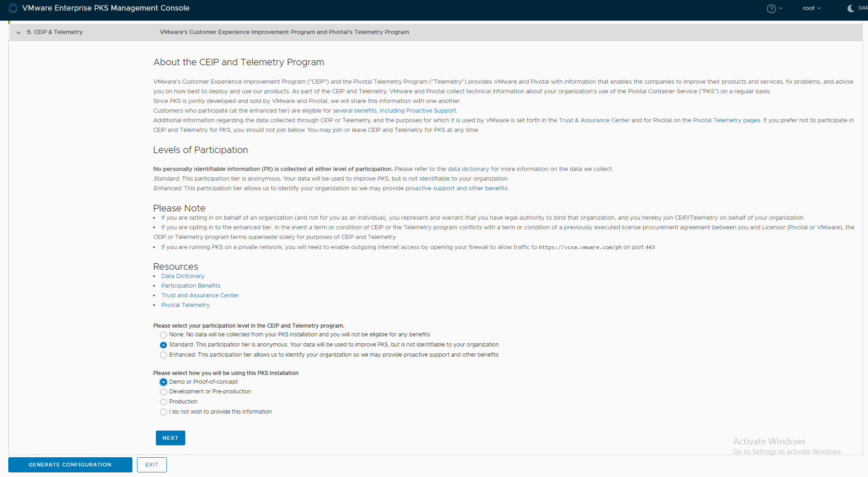This screenshot has height=477, width=868.
Task: Open Trust and Assurance Center resource link
Action: pyautogui.click(x=200, y=295)
